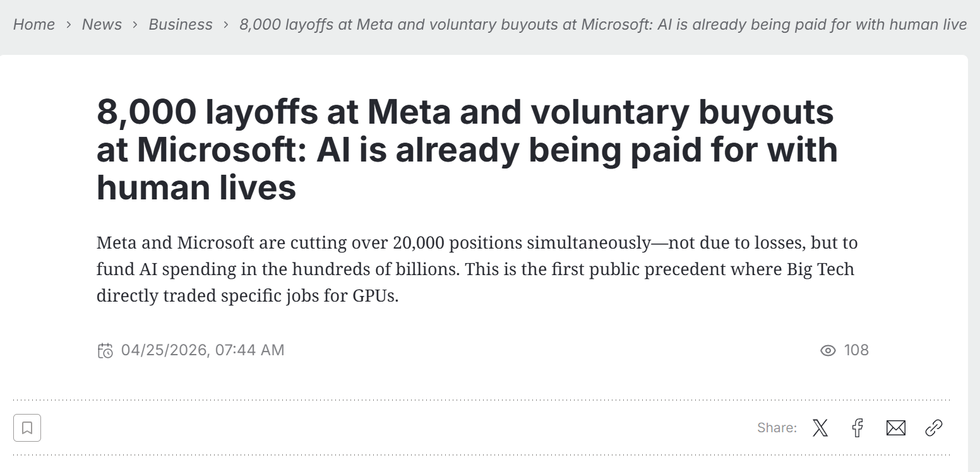The width and height of the screenshot is (980, 472).
Task: Share the article via email envelope icon
Action: [895, 428]
